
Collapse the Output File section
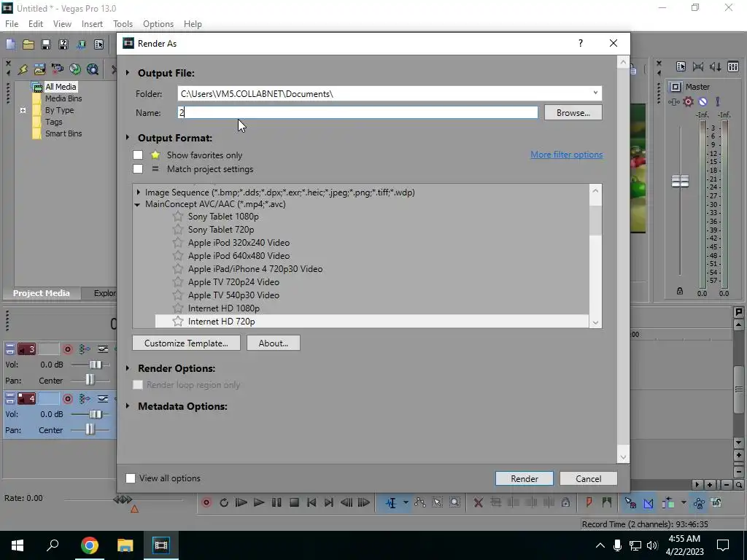pos(128,73)
